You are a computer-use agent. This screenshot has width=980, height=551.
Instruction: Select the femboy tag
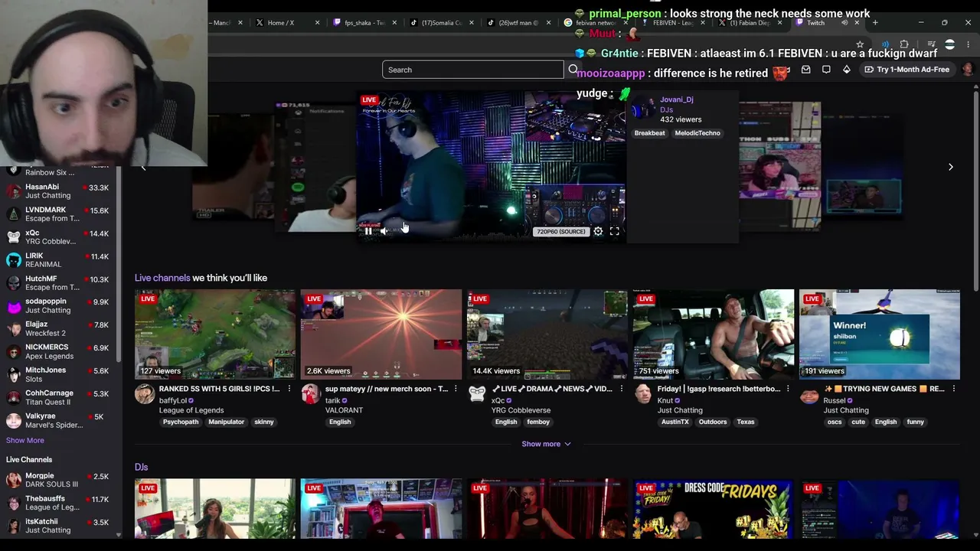538,422
